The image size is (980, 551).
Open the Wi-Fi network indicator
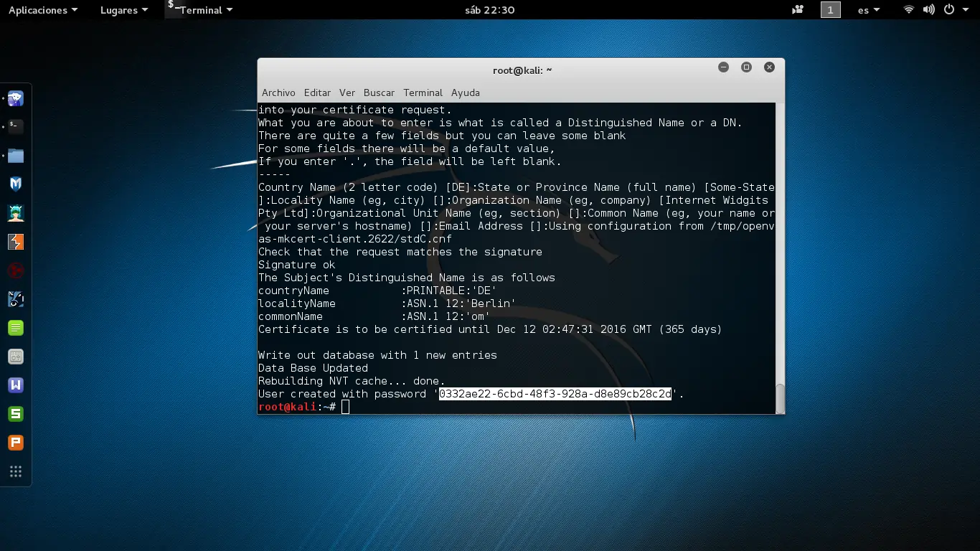[909, 10]
